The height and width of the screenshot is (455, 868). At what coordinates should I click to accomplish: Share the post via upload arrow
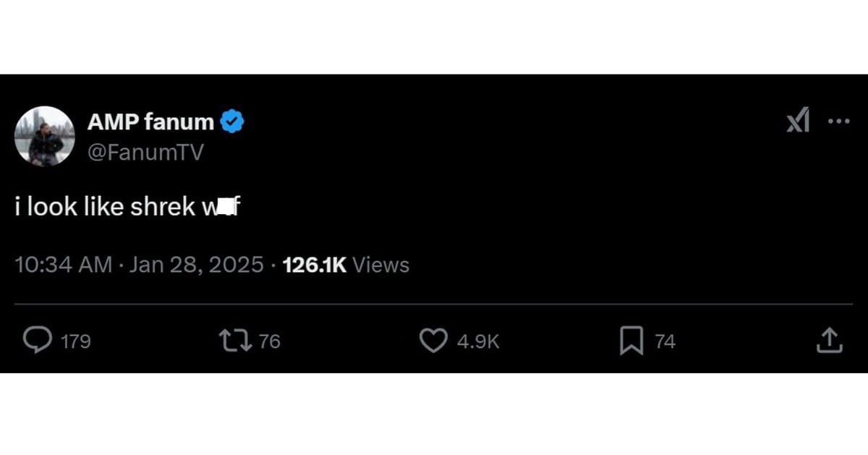tap(829, 341)
